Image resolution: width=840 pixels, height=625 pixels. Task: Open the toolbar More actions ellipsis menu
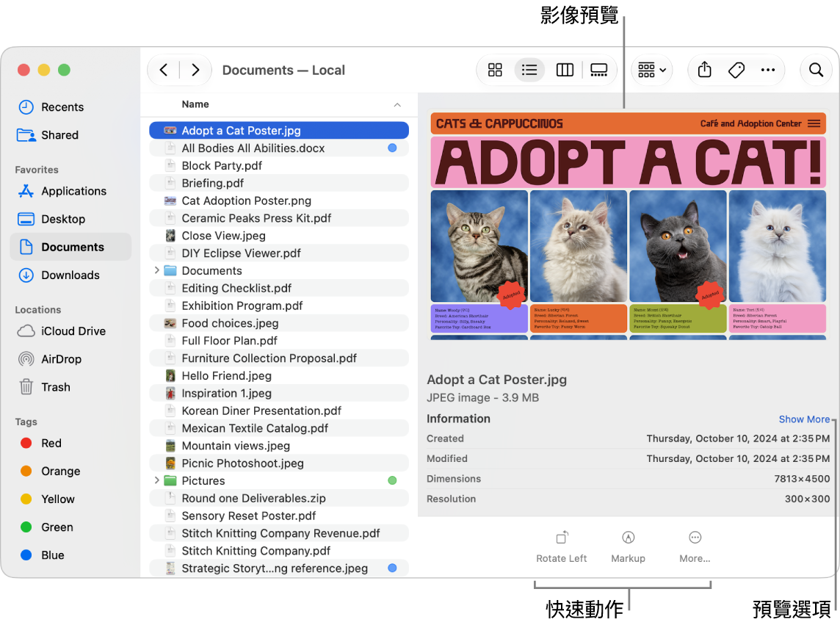(768, 71)
